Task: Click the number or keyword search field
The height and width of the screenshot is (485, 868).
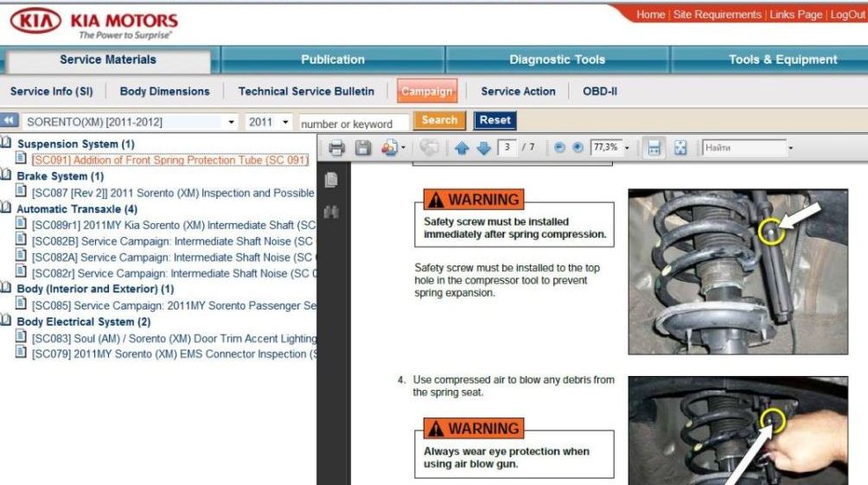Action: point(354,124)
